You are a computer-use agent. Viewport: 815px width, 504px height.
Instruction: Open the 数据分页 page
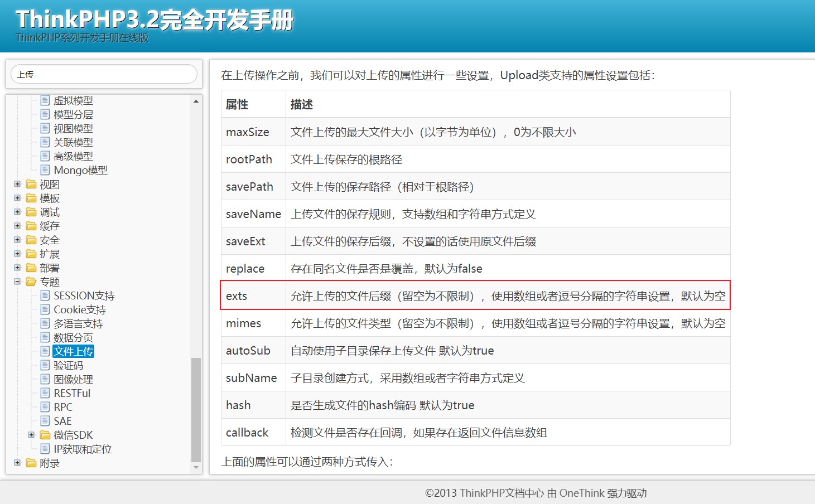click(73, 337)
